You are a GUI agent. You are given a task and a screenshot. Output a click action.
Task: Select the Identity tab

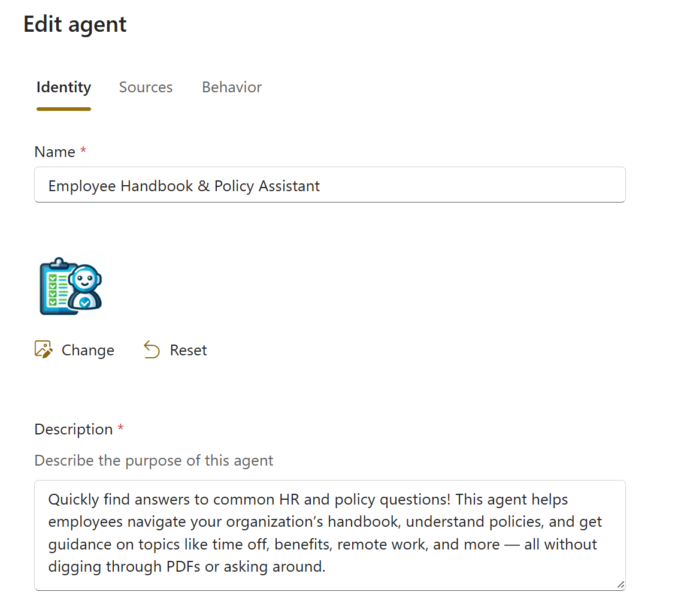click(63, 87)
